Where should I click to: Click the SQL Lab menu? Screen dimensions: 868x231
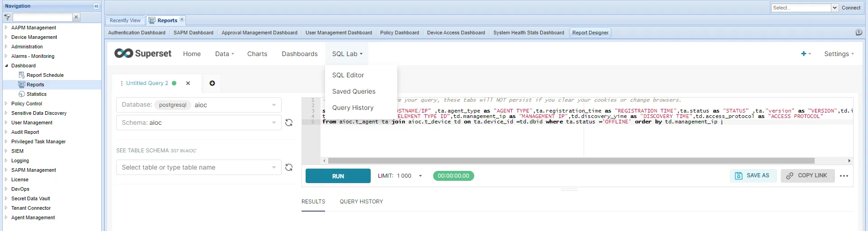347,54
